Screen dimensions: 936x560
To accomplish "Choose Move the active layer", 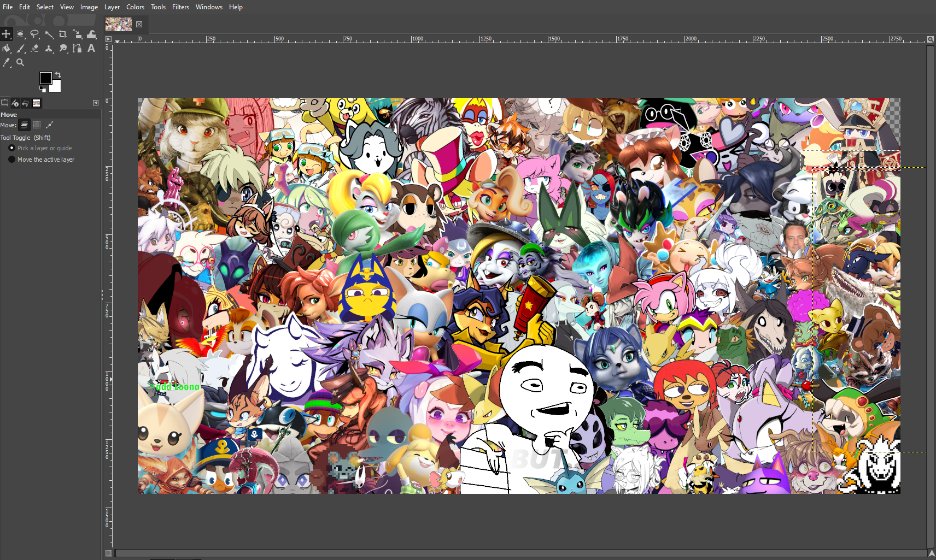I will [42, 160].
